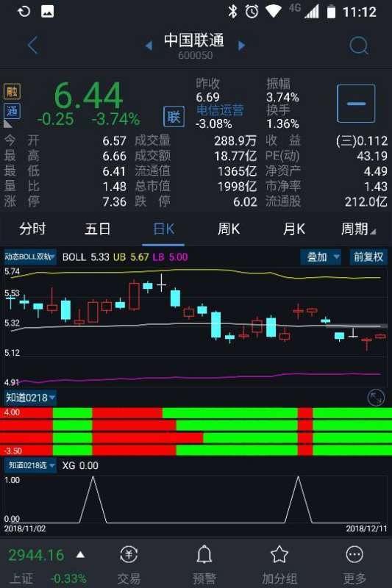Tap the 2018/11/02 start date label

[x=25, y=528]
